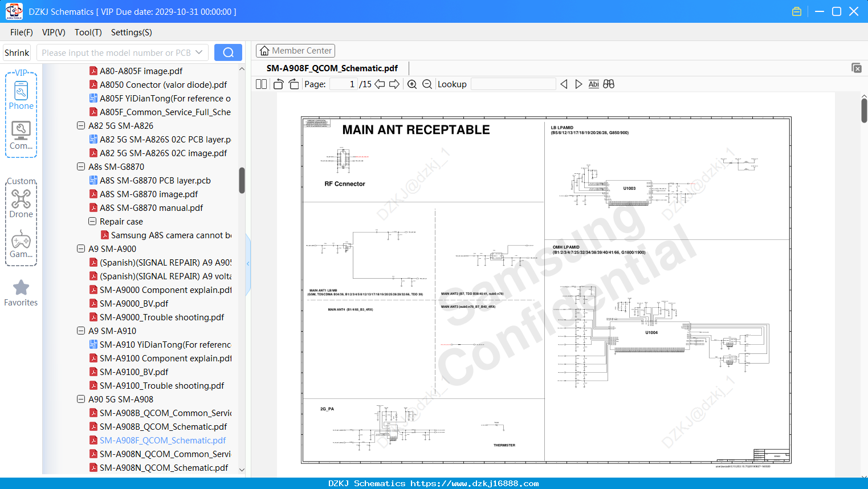Open the model number dropdown arrow
The height and width of the screenshot is (489, 868).
199,52
